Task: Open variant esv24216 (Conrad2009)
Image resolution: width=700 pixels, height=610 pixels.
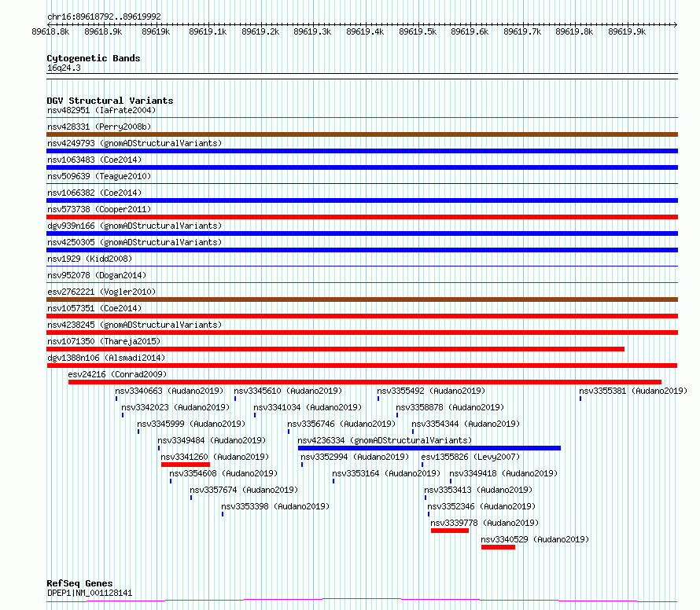Action: click(117, 374)
